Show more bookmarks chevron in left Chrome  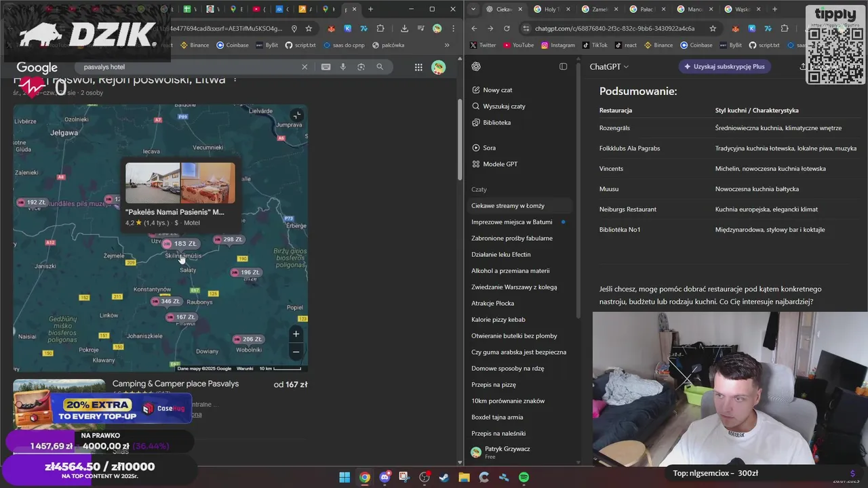pos(447,45)
